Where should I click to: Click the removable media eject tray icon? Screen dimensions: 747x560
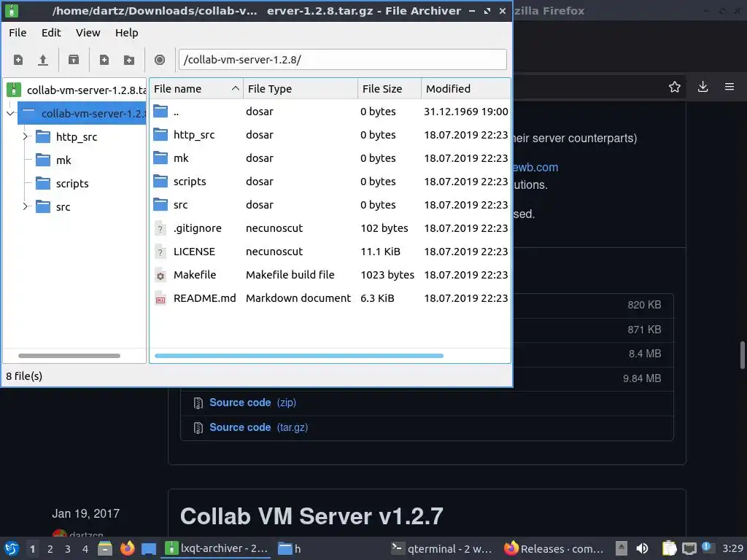click(x=622, y=548)
